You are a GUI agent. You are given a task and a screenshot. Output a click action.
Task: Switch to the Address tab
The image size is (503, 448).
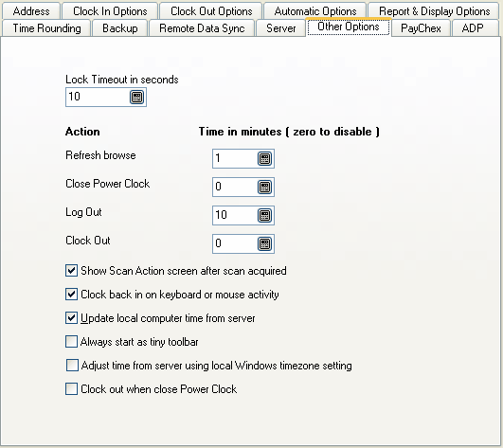click(x=31, y=11)
